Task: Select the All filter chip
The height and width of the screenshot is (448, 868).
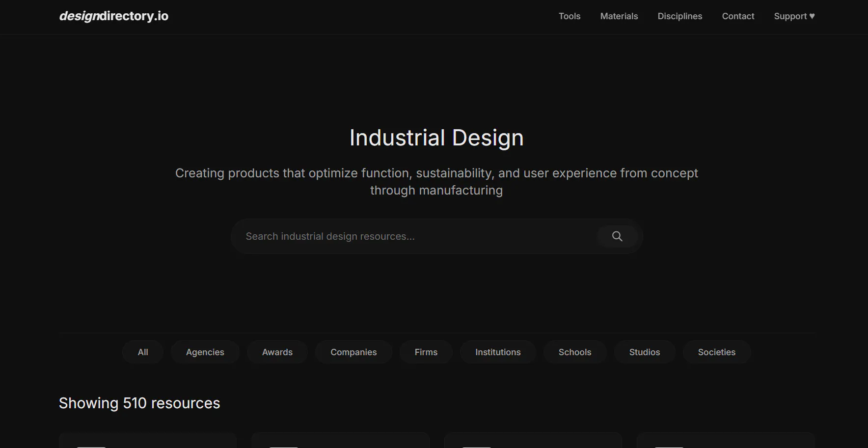Action: click(143, 352)
